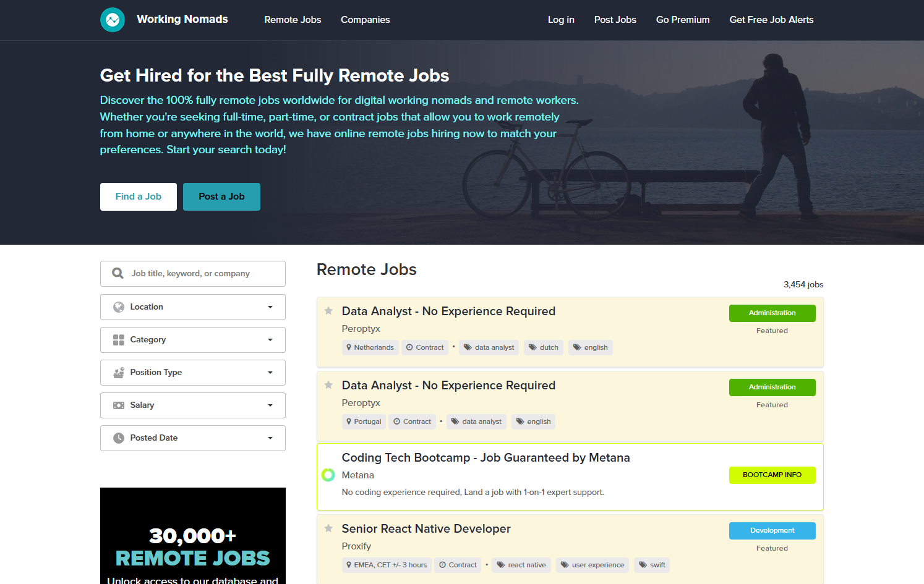Open the Location dropdown
This screenshot has height=584, width=924.
[193, 307]
